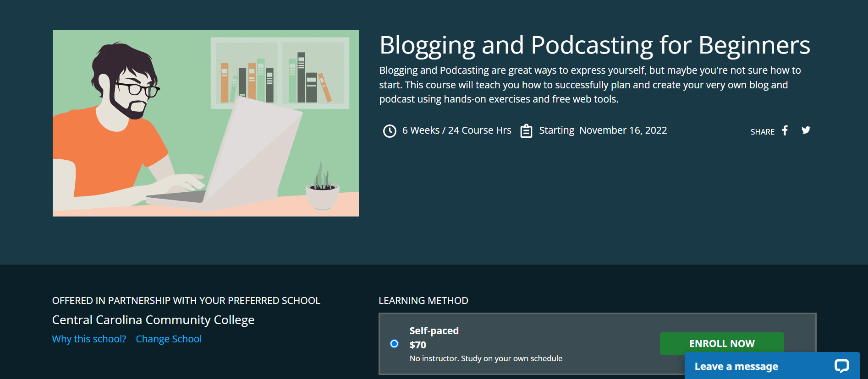Open the Leave a message chat bar
The height and width of the screenshot is (379, 868).
[x=736, y=366]
